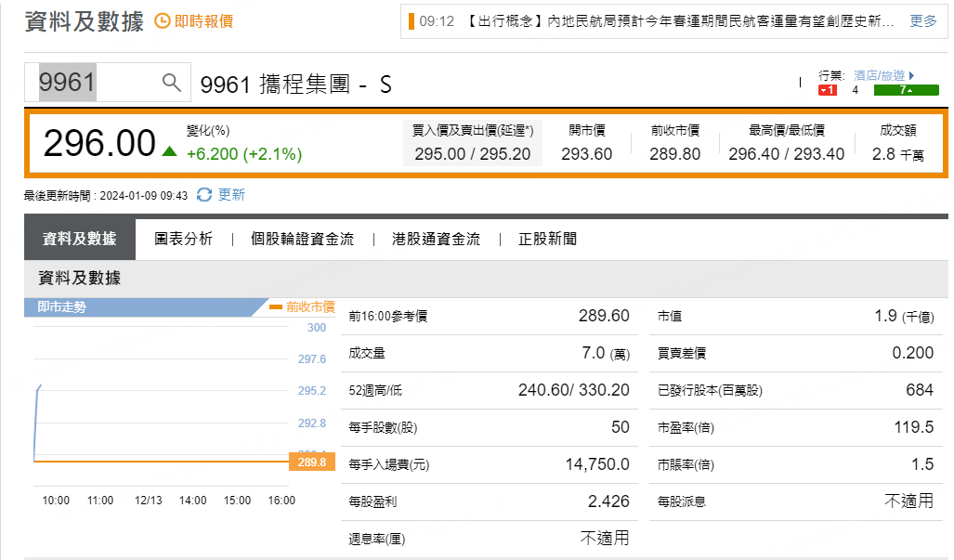This screenshot has width=954, height=560.
Task: Click the 成交量 value 7.0 (萬)
Action: click(x=606, y=353)
